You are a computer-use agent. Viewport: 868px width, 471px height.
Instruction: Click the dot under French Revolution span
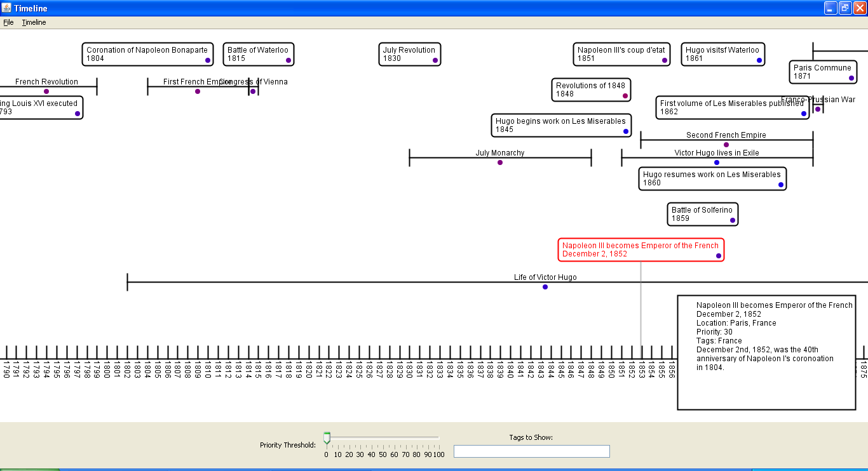coord(46,91)
